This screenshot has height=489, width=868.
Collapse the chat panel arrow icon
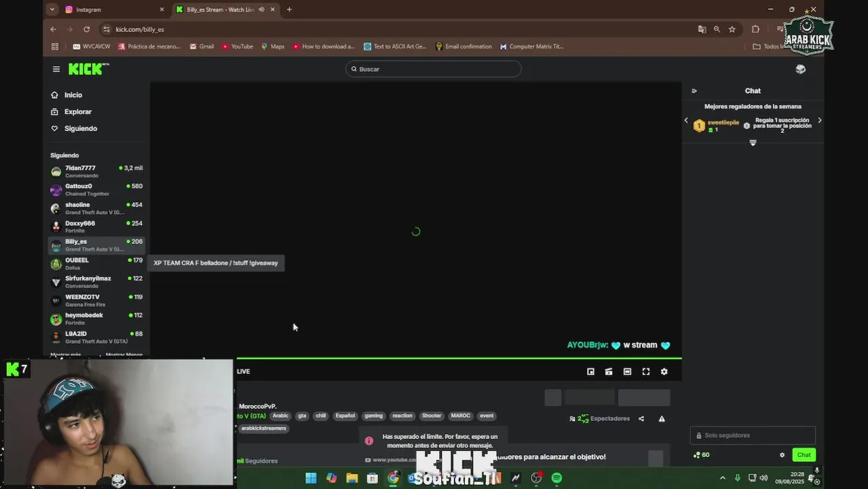(694, 91)
